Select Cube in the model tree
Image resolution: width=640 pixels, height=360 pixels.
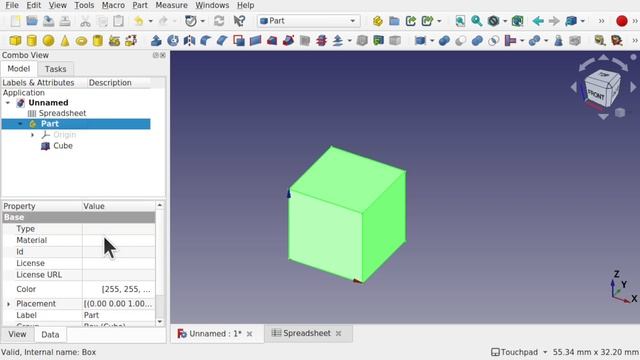coord(62,146)
